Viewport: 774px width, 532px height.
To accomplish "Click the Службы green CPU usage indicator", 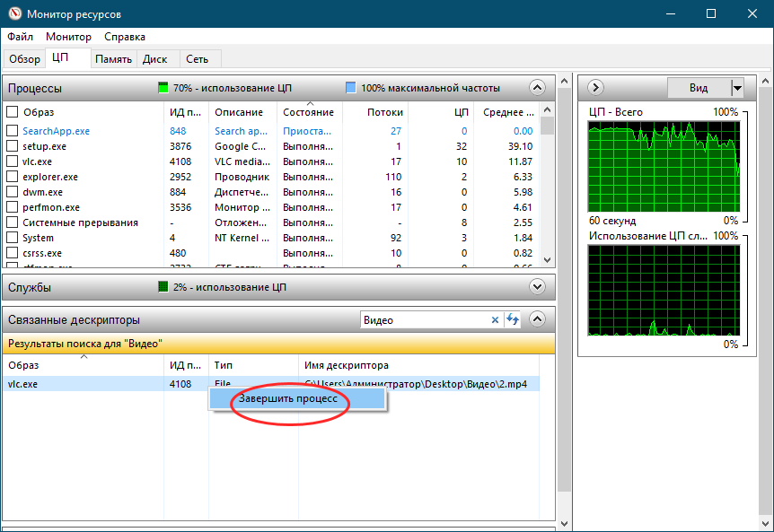I will click(x=163, y=287).
